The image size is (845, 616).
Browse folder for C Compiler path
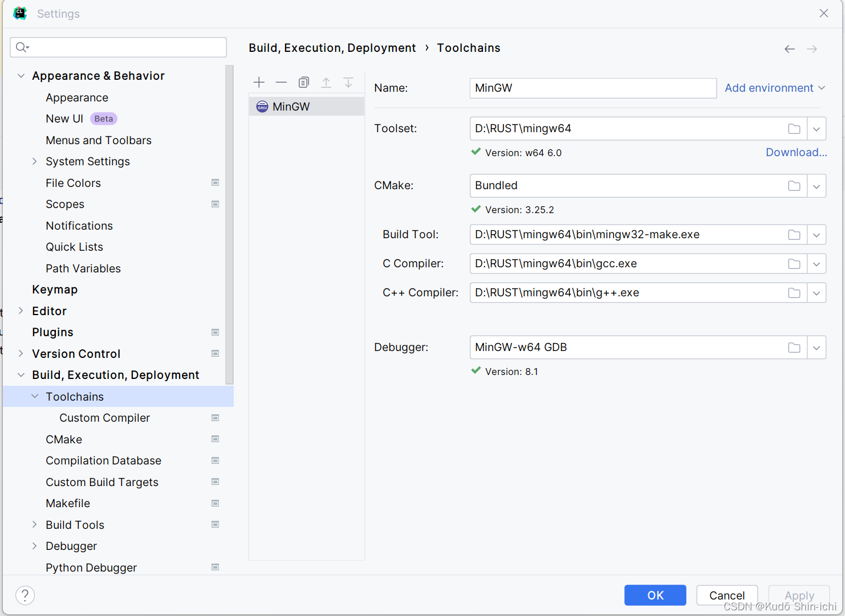794,264
